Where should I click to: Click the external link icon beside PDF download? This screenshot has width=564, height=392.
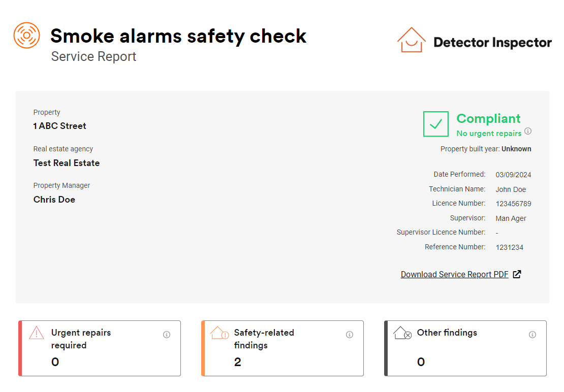pyautogui.click(x=517, y=274)
